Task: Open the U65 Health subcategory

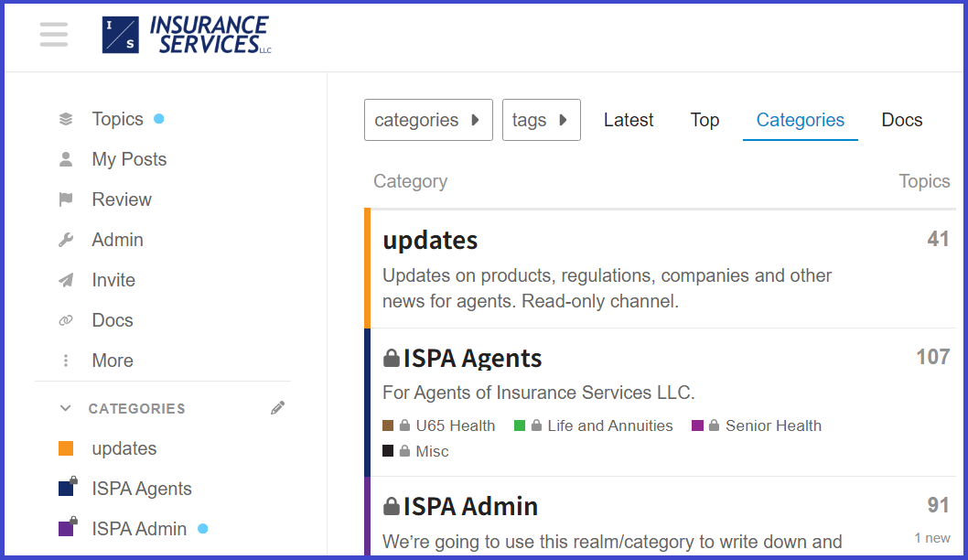Action: click(x=456, y=425)
